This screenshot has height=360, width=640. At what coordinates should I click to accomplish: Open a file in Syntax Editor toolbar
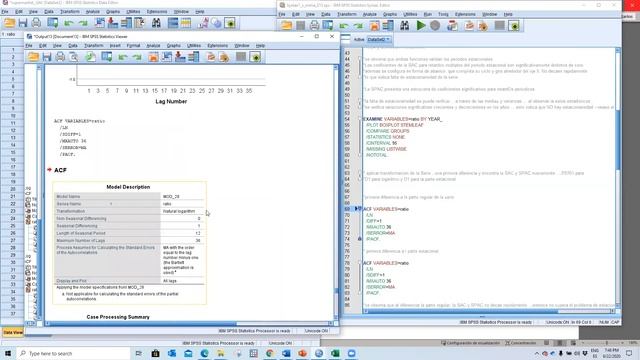pyautogui.click(x=287, y=26)
